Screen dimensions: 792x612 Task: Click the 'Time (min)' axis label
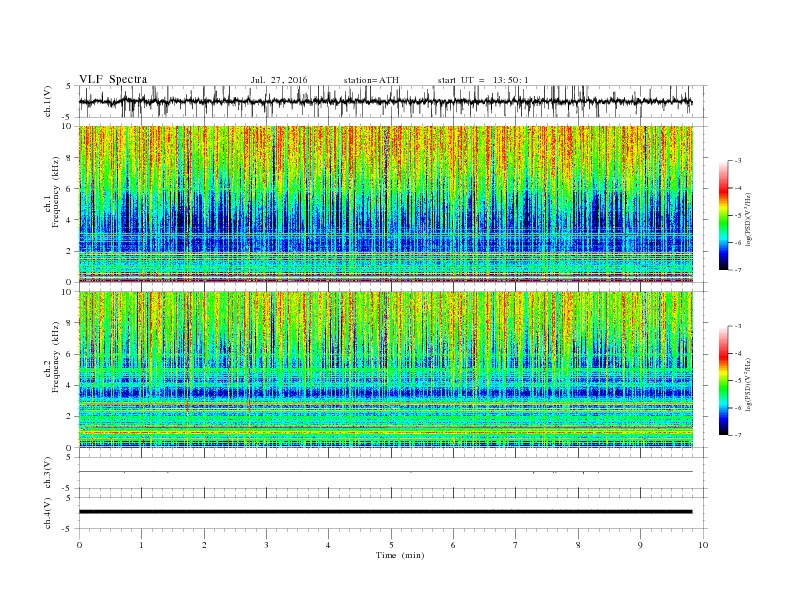[400, 555]
